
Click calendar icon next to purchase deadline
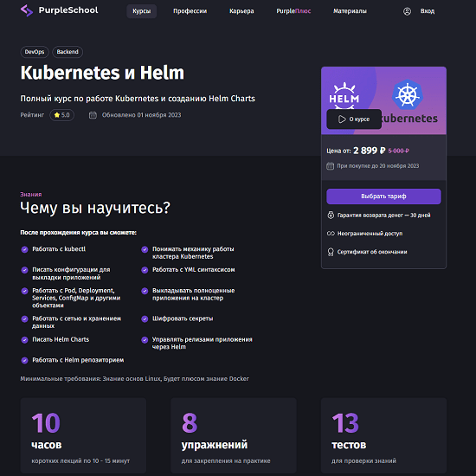tap(330, 166)
